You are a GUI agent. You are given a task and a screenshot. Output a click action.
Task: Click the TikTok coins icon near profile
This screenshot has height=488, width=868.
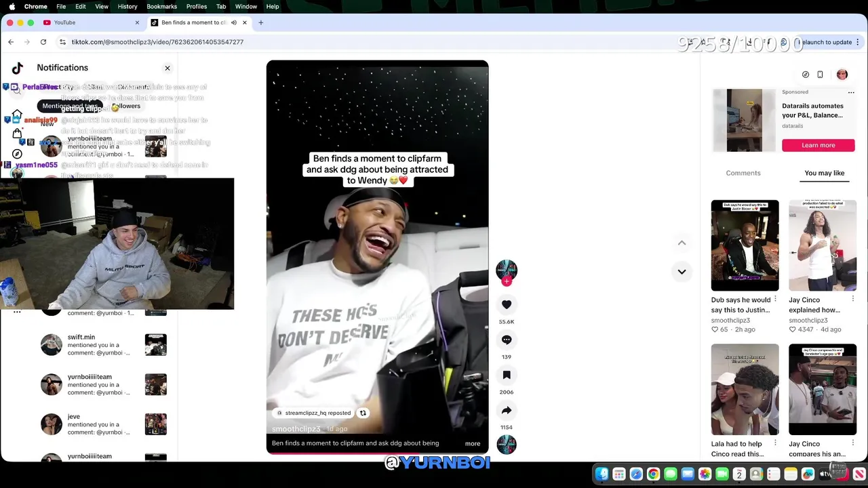(806, 75)
